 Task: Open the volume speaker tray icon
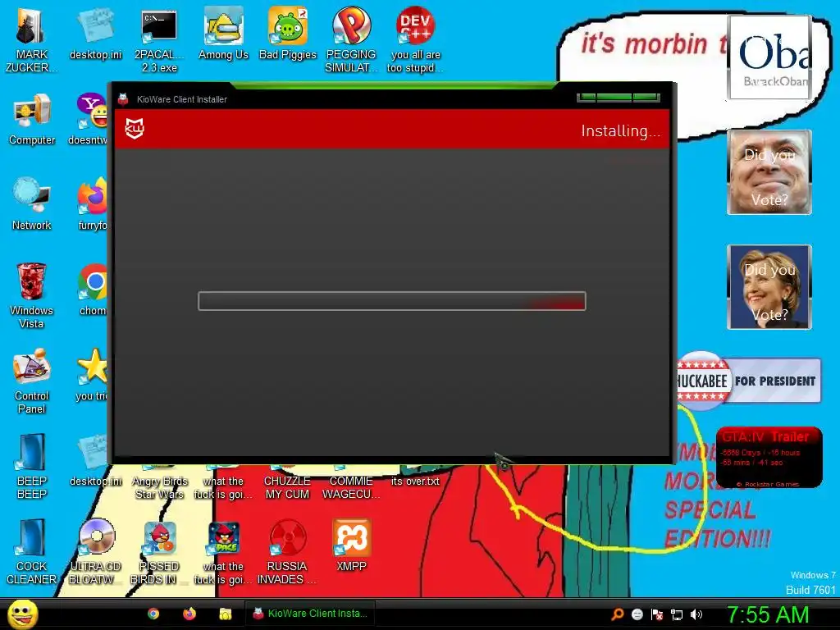(696, 614)
